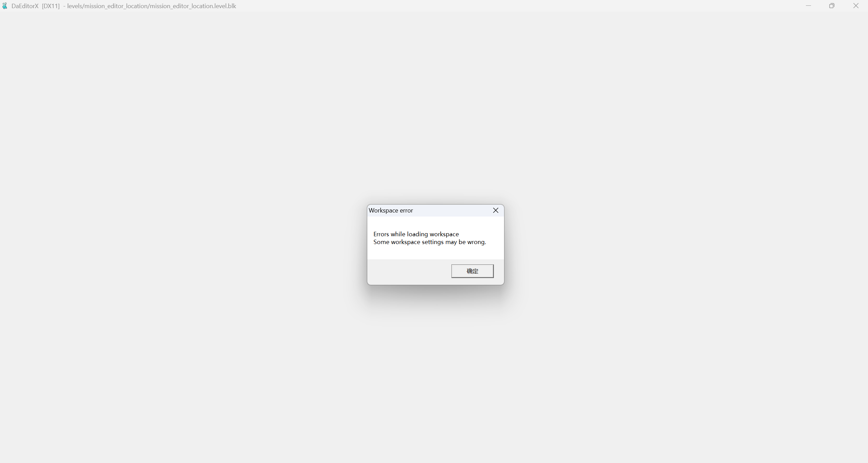Restore down the DaEditorX window
The image size is (868, 463).
click(832, 6)
